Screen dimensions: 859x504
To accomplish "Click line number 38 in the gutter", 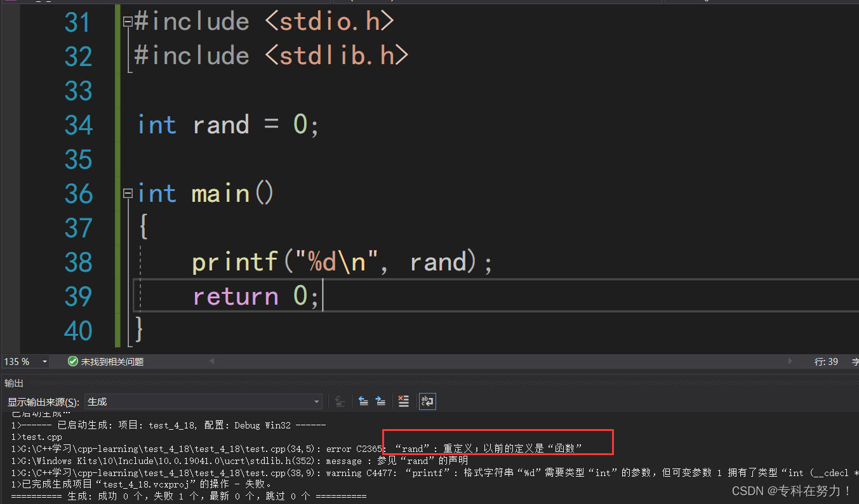I will tap(79, 262).
